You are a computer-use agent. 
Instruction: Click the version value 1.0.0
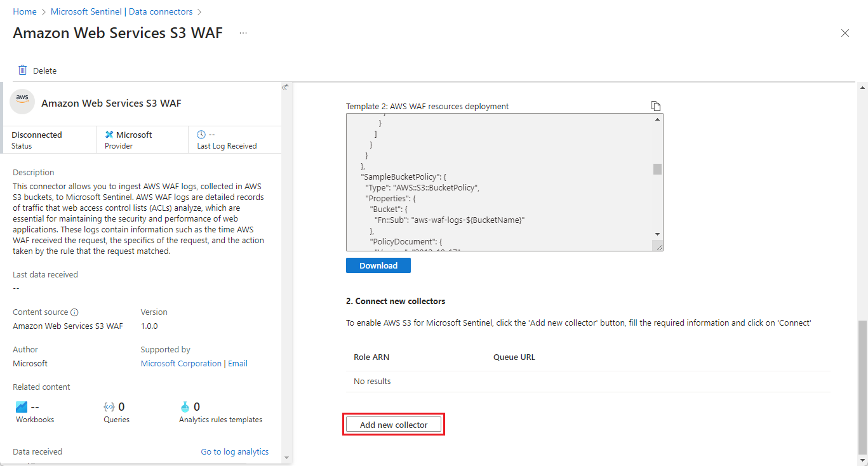[149, 326]
